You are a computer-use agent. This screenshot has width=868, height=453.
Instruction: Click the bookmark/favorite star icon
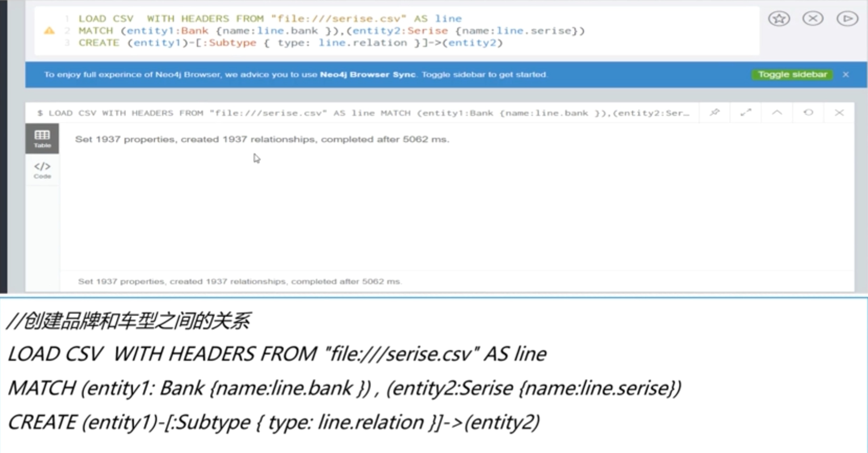(779, 19)
